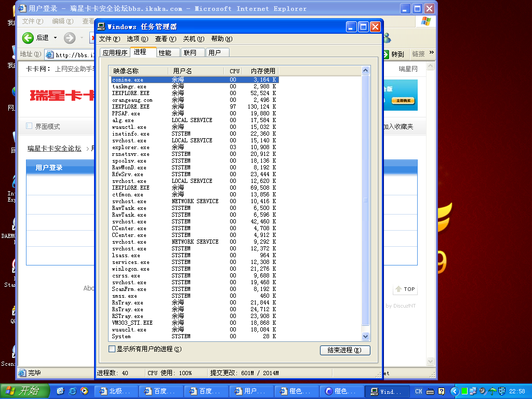
Task: Click the green square CPU tray icon
Action: [x=464, y=391]
